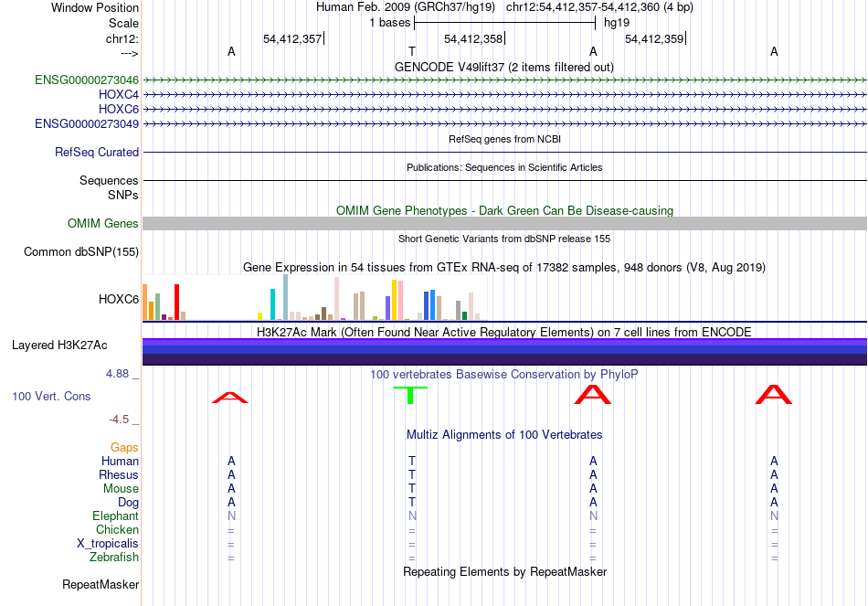The height and width of the screenshot is (606, 868).
Task: Click the ENSG00000273046 gene label
Action: (x=87, y=80)
